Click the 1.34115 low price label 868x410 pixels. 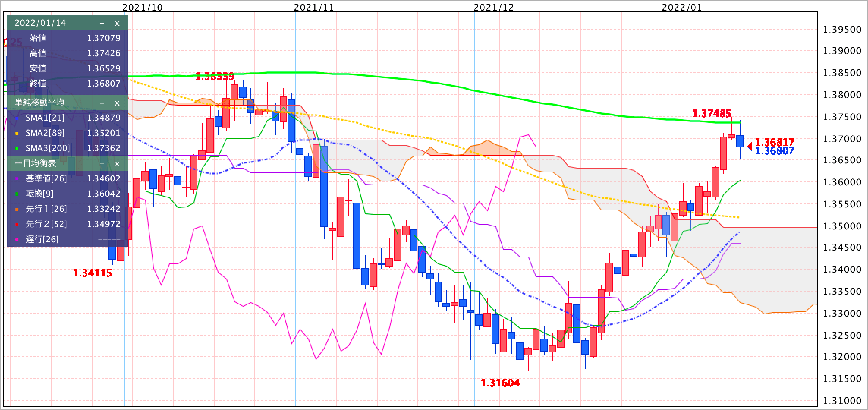pos(93,273)
